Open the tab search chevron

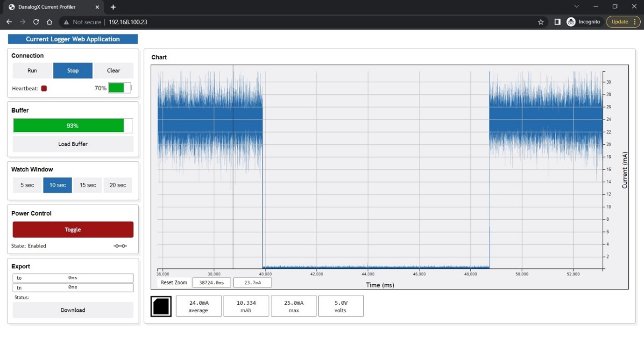click(576, 7)
